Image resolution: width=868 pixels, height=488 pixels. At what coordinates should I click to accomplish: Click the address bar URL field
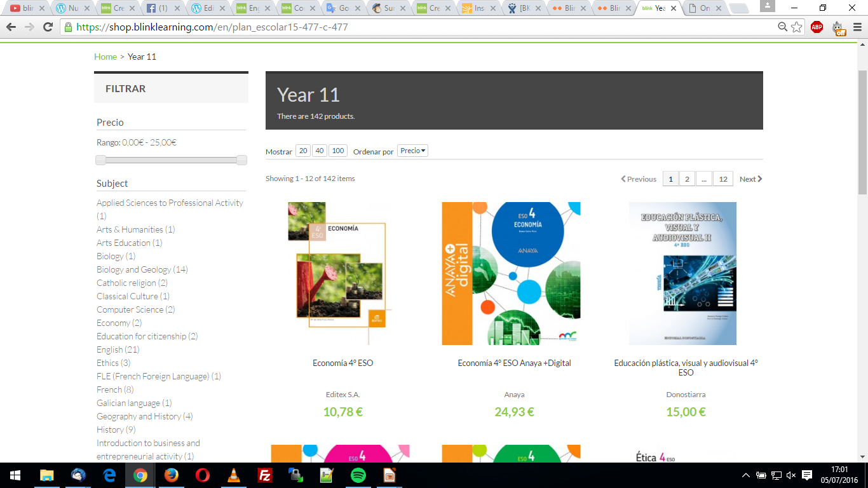[419, 27]
